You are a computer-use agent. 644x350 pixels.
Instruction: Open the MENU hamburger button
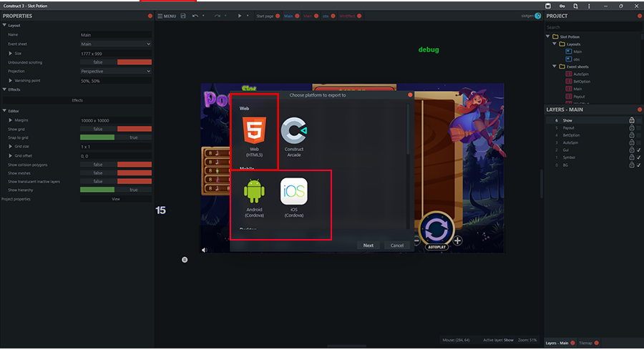pyautogui.click(x=167, y=16)
